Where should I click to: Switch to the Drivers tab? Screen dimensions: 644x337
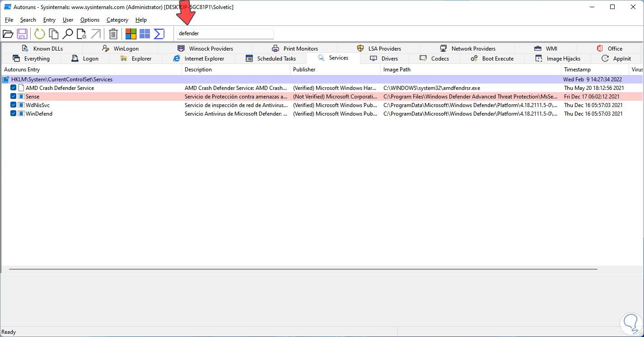point(384,58)
